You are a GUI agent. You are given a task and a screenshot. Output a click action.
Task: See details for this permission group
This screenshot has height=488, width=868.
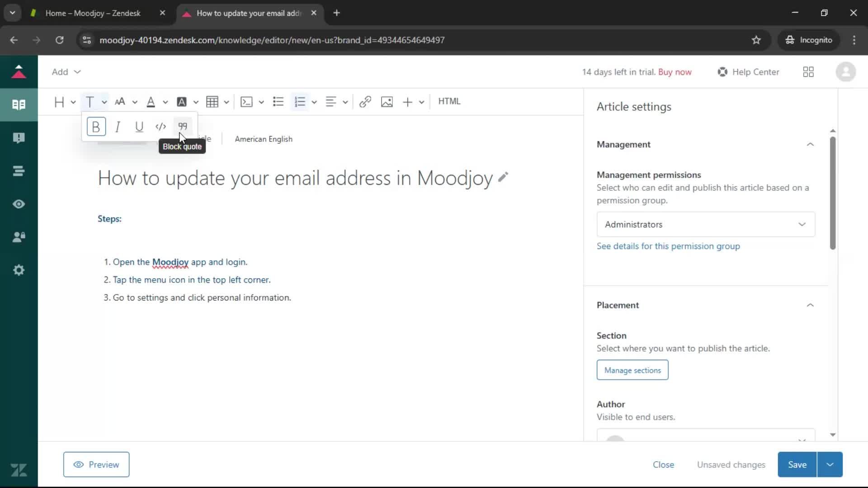point(668,246)
